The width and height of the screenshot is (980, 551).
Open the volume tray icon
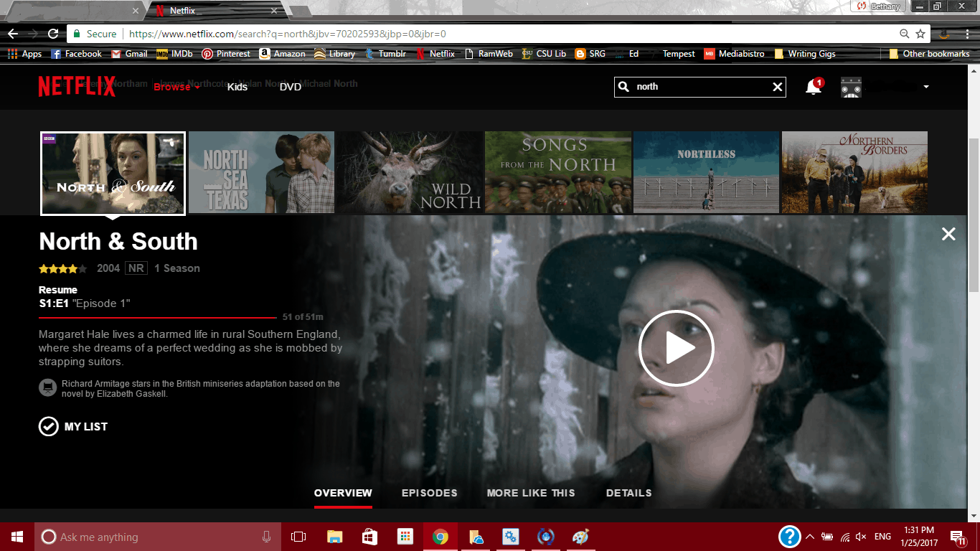click(x=862, y=537)
